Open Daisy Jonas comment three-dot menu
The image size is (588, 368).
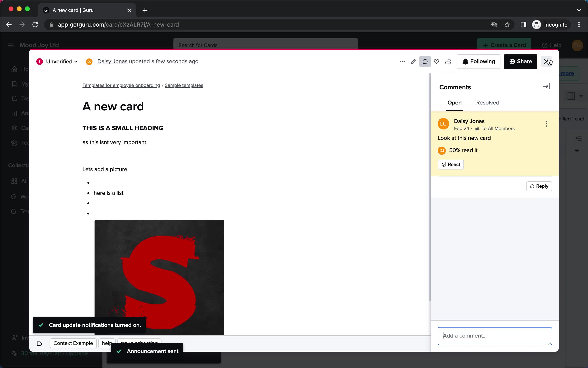pyautogui.click(x=546, y=124)
